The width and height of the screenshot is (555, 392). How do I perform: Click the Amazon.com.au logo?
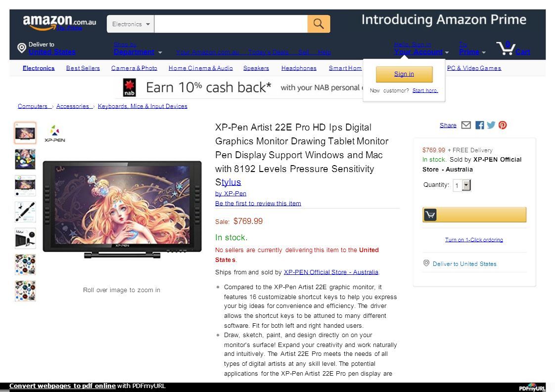coord(59,22)
